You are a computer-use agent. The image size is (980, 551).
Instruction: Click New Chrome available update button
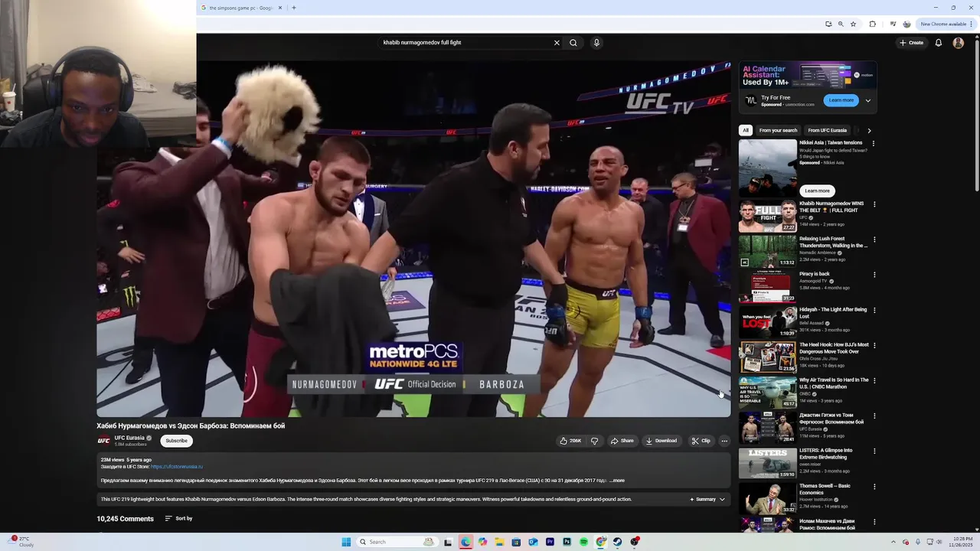pyautogui.click(x=946, y=24)
